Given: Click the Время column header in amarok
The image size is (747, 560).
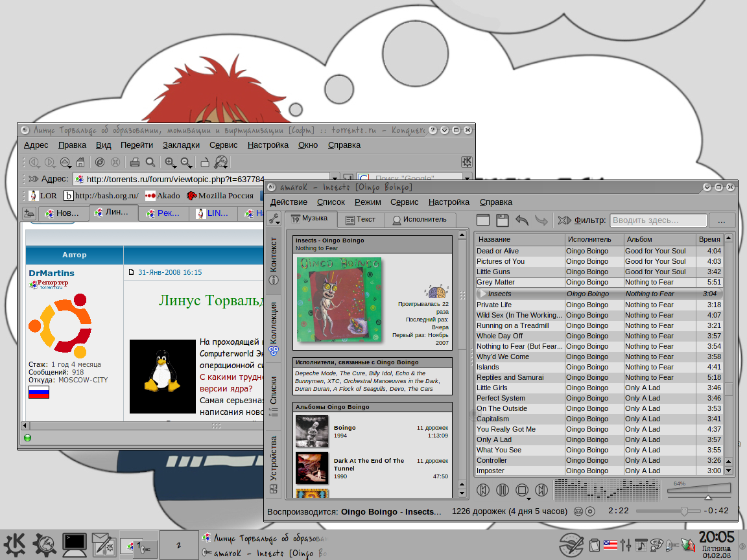Looking at the screenshot, I should [x=709, y=239].
